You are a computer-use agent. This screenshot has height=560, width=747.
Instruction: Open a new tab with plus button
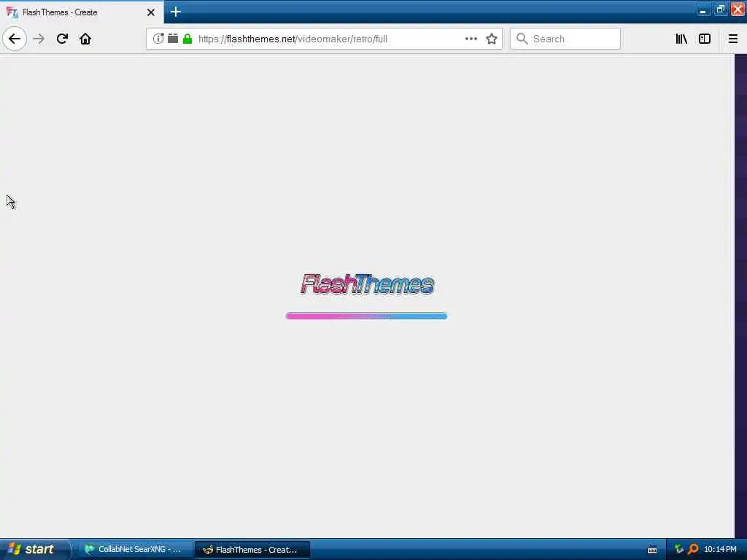(x=175, y=12)
